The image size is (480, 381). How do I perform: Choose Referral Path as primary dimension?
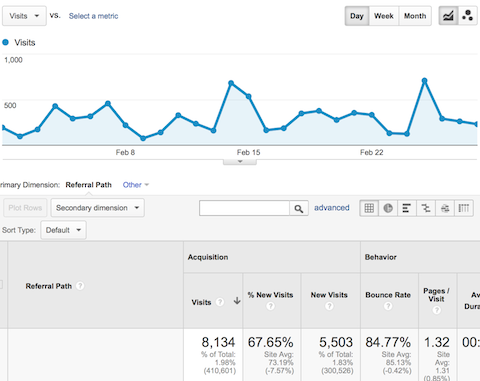tap(88, 185)
